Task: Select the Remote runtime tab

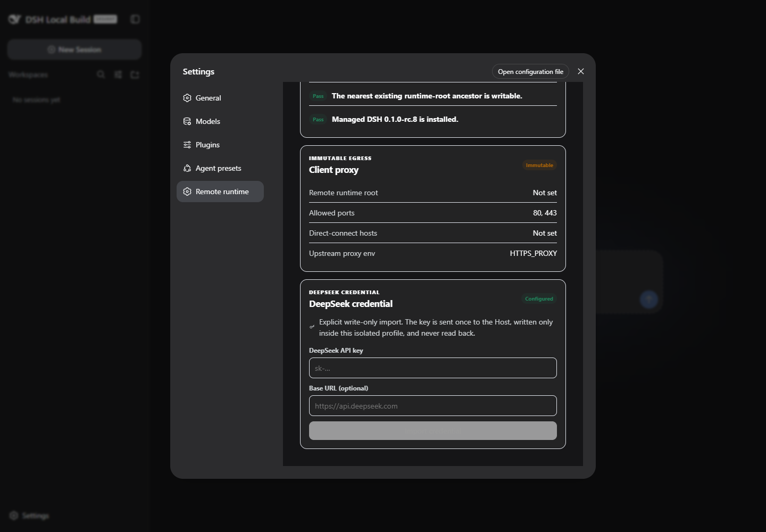Action: (220, 192)
